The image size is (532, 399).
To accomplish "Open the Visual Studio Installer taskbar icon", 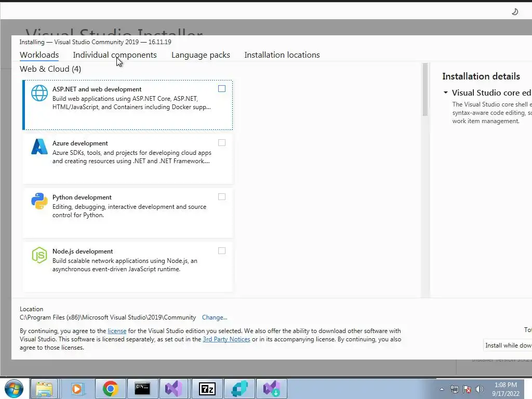I will [271, 389].
